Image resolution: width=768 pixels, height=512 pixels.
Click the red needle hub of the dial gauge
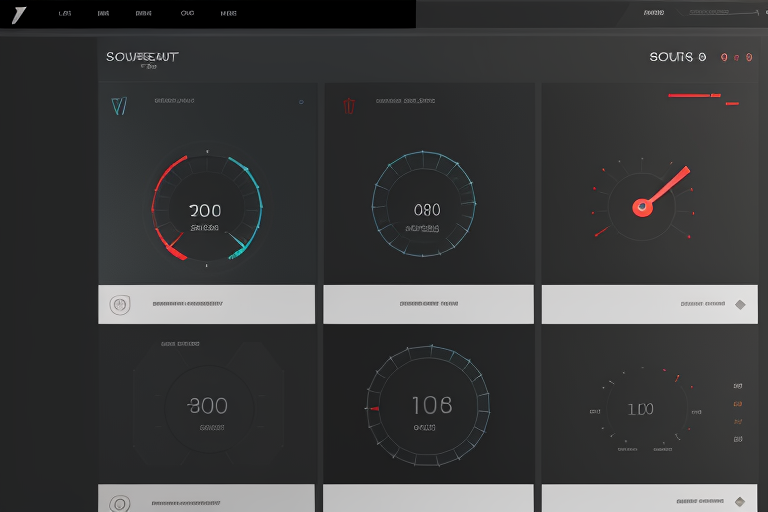(x=642, y=208)
